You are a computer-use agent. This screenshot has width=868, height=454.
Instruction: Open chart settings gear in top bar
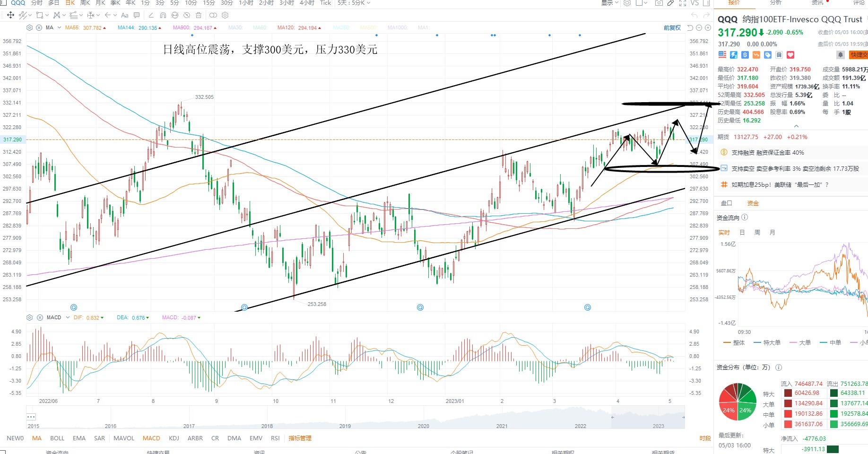(x=627, y=3)
